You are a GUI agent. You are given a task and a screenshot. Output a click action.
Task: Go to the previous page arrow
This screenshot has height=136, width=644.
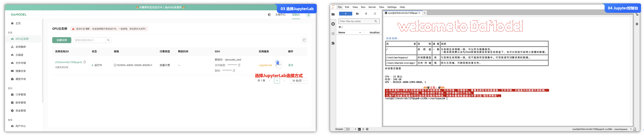[x=270, y=81]
